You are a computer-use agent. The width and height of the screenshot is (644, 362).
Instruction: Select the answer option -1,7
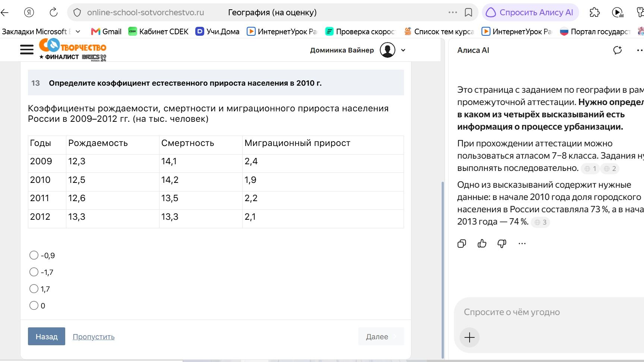[x=34, y=272]
